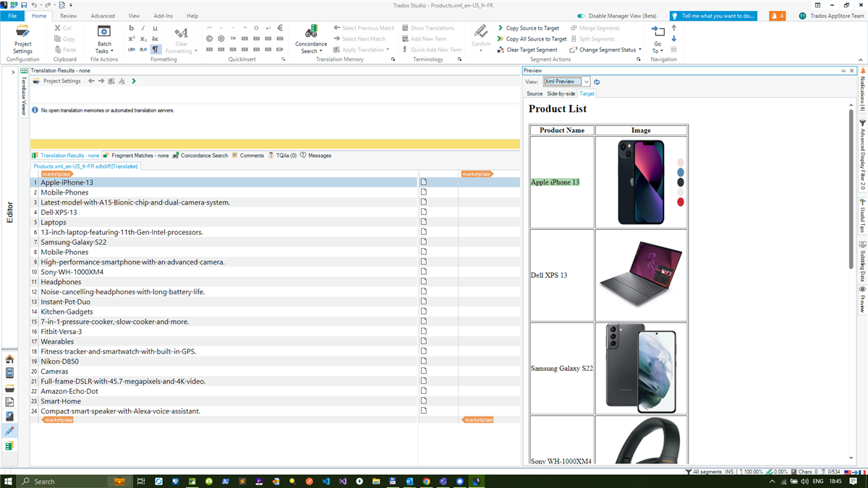868x488 pixels.
Task: Open the Xml Preview view combo box
Action: tap(567, 82)
